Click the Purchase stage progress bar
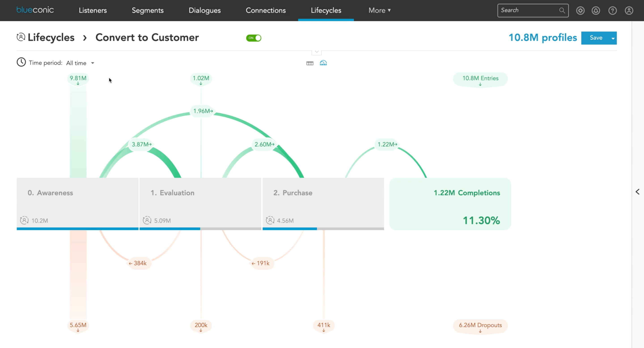 click(x=290, y=229)
